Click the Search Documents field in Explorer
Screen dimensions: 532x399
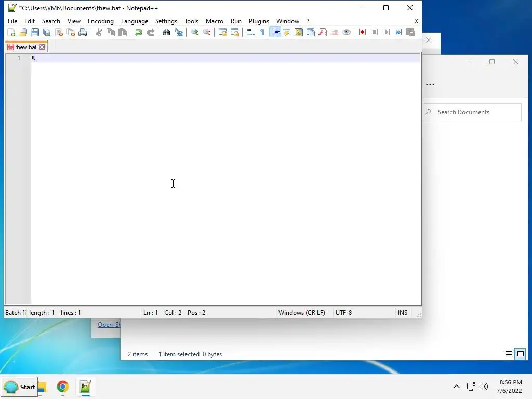472,112
